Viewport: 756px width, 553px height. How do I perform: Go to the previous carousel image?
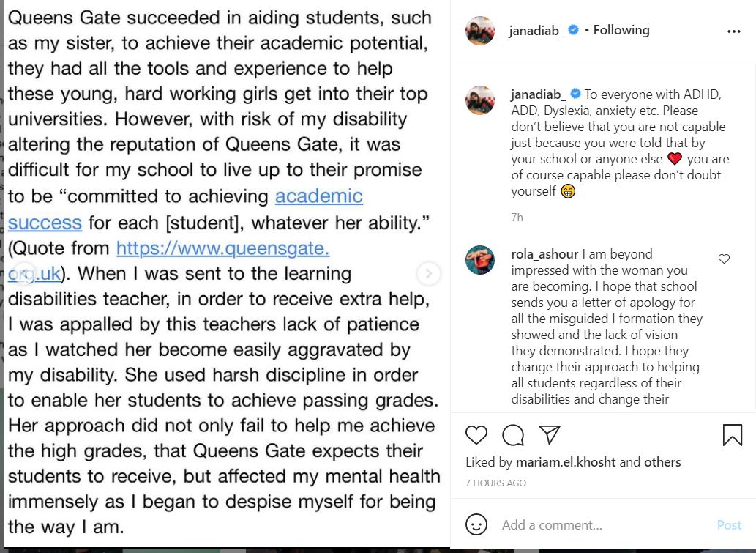[x=23, y=273]
